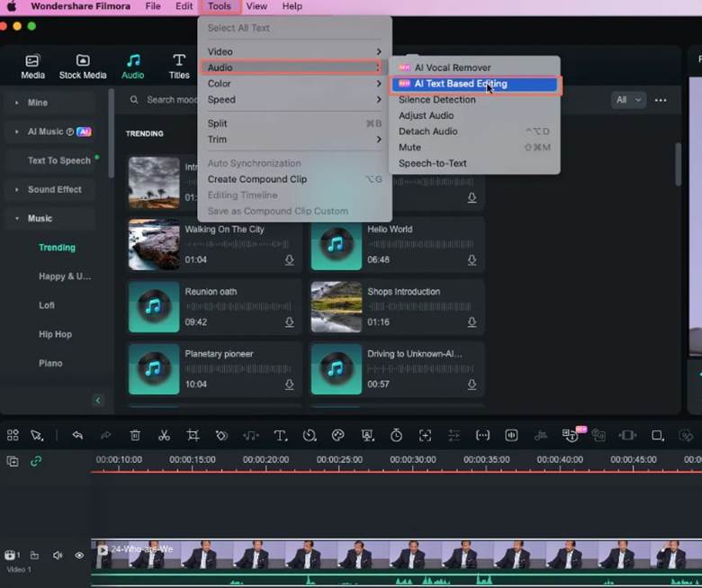Download Shops Introduction track
Viewport: 702px width, 588px height.
click(472, 322)
